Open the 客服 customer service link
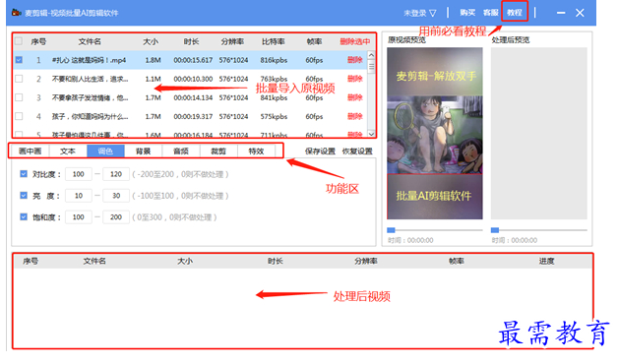This screenshot has height=364, width=618. click(x=491, y=13)
